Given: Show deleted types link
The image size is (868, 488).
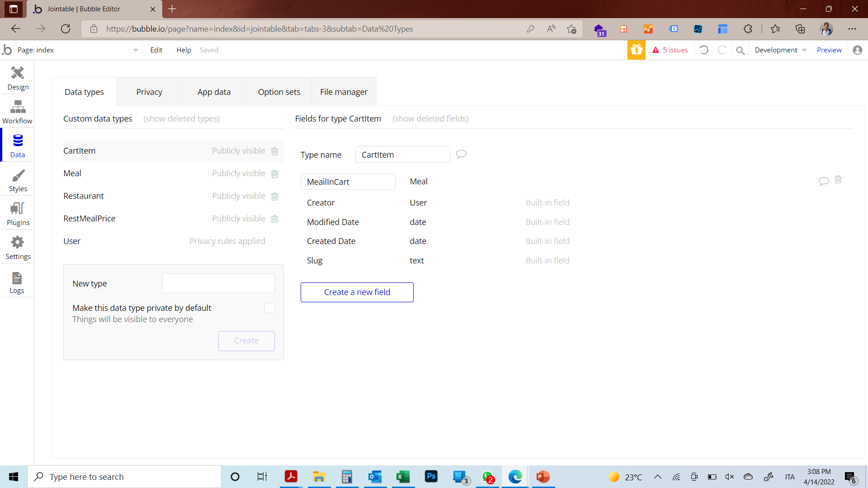Looking at the screenshot, I should point(181,119).
